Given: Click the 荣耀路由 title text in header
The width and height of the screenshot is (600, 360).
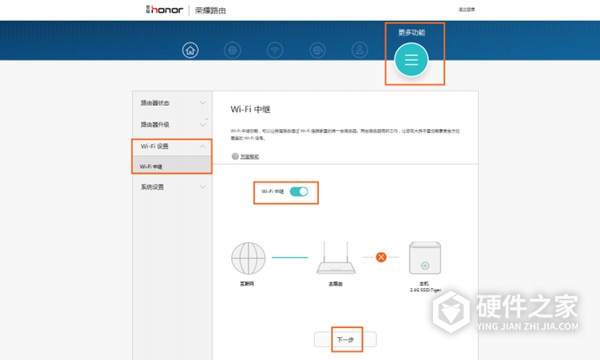Looking at the screenshot, I should [210, 10].
